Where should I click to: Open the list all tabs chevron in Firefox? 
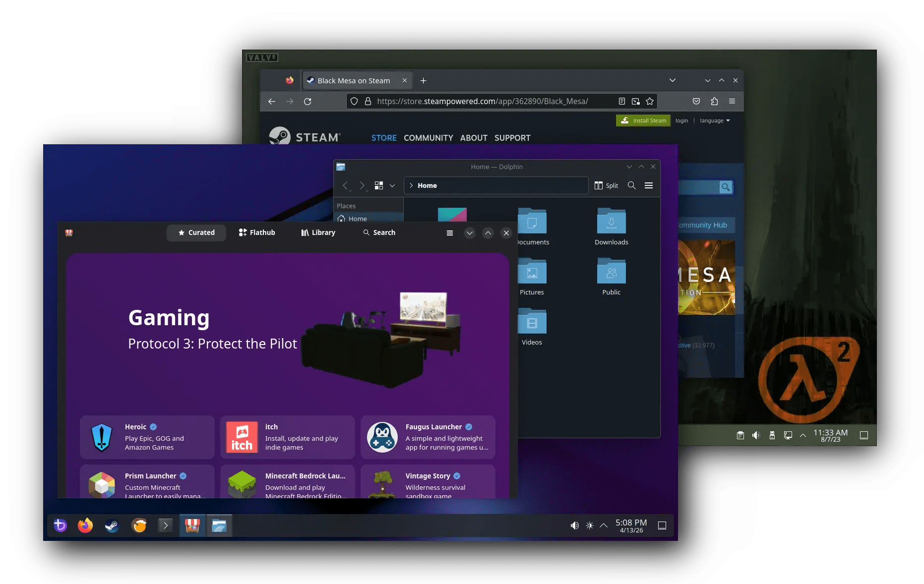coord(672,80)
